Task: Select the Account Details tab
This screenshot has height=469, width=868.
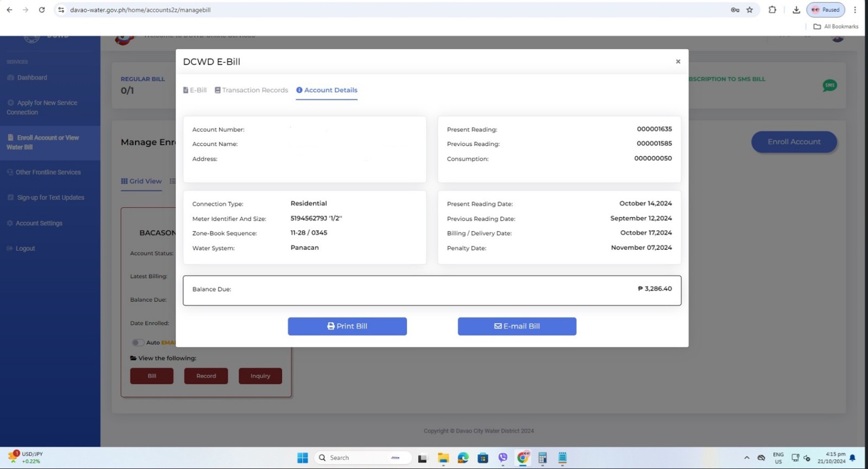Action: (327, 90)
